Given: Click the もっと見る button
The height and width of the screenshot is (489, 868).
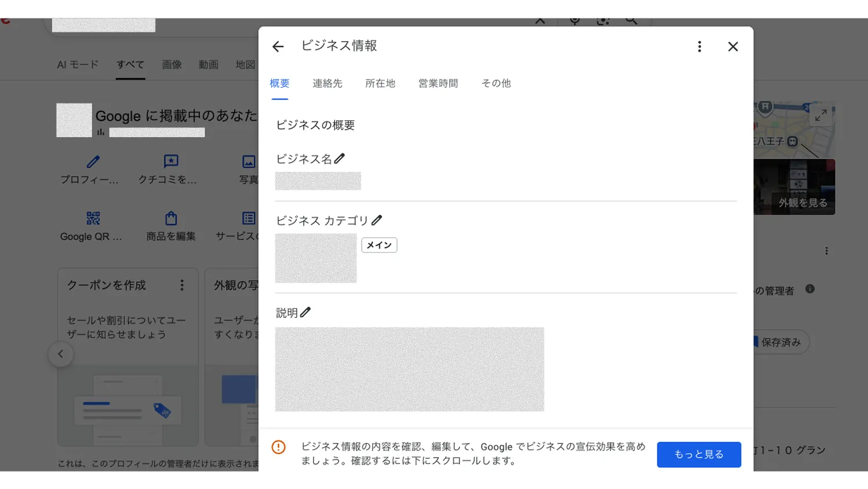Looking at the screenshot, I should click(x=698, y=454).
